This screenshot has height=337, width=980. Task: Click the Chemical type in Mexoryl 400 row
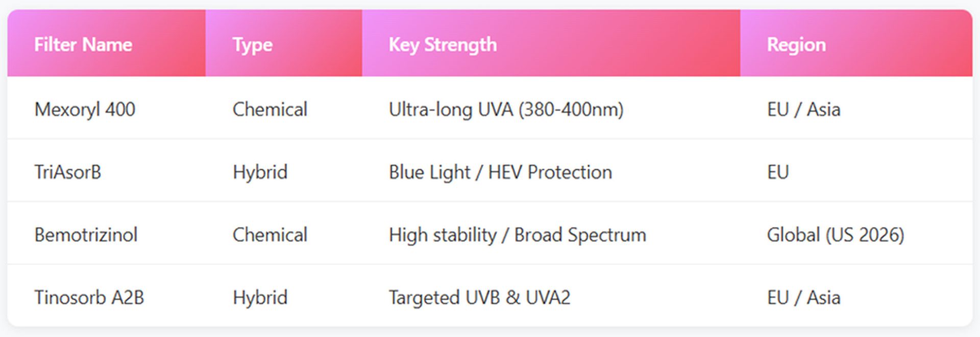coord(270,109)
